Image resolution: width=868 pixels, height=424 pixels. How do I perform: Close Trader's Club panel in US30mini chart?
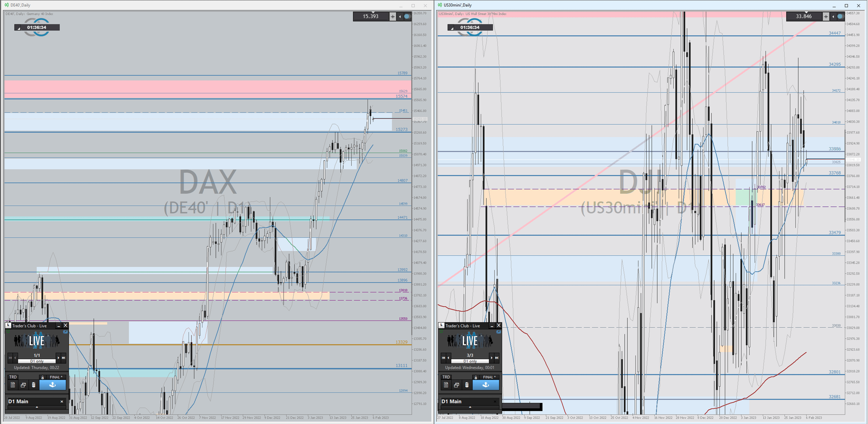(x=499, y=325)
